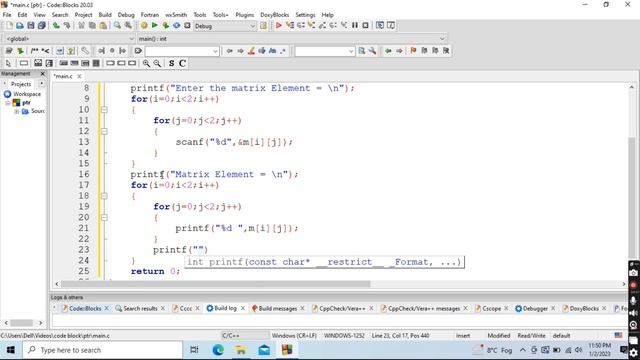Click the Windows Start button
Screen dimensions: 640x360
tap(11, 350)
